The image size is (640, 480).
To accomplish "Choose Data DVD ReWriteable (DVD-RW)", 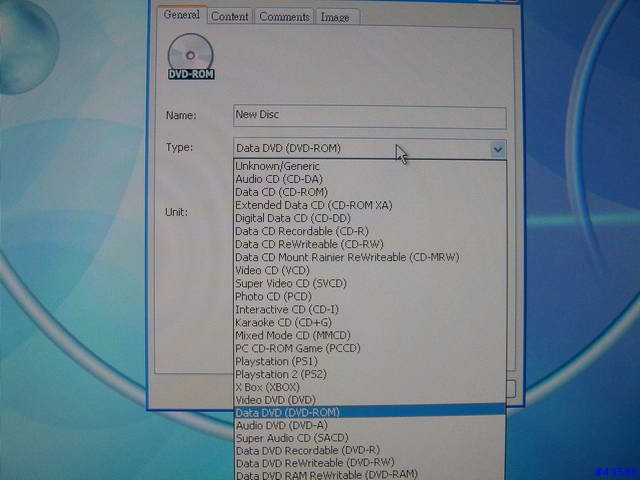I will click(370, 463).
